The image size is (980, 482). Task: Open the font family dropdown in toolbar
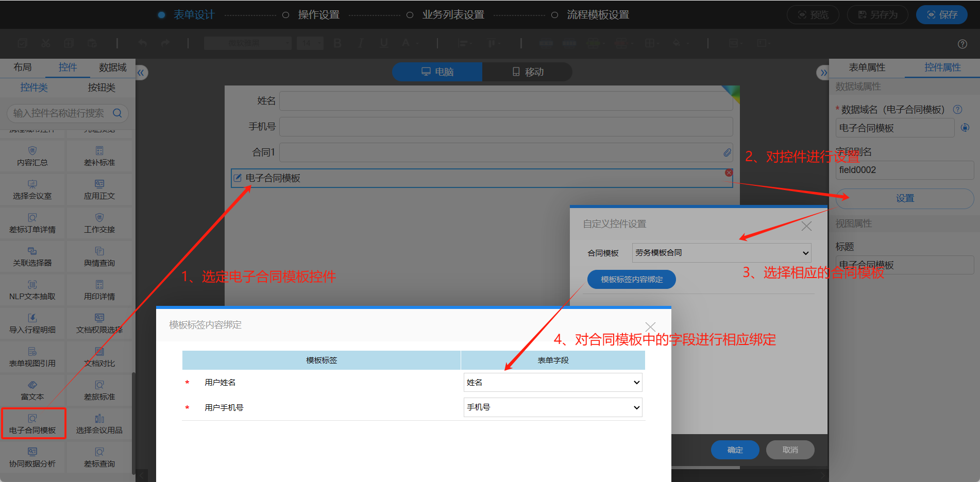coord(248,43)
